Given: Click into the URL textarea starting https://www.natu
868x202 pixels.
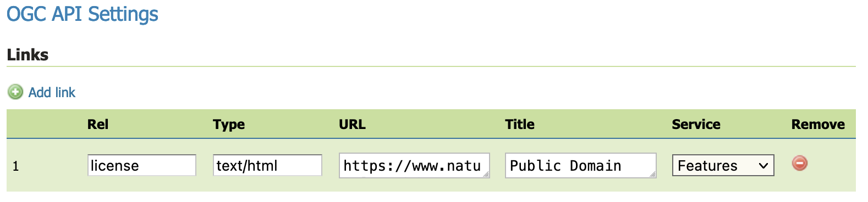Looking at the screenshot, I should click(414, 165).
